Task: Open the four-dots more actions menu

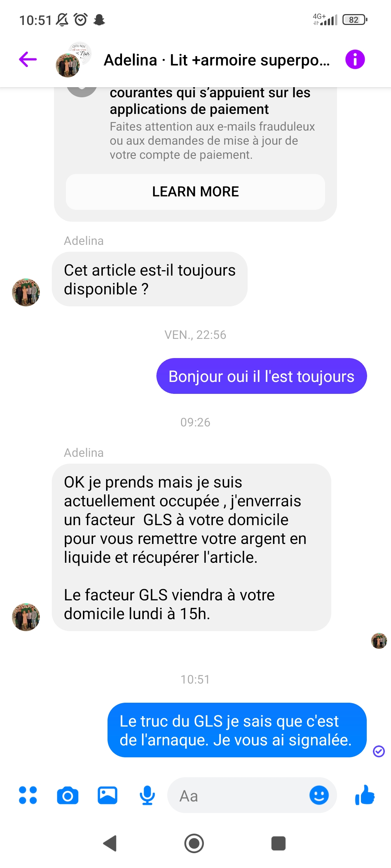Action: pos(28,795)
